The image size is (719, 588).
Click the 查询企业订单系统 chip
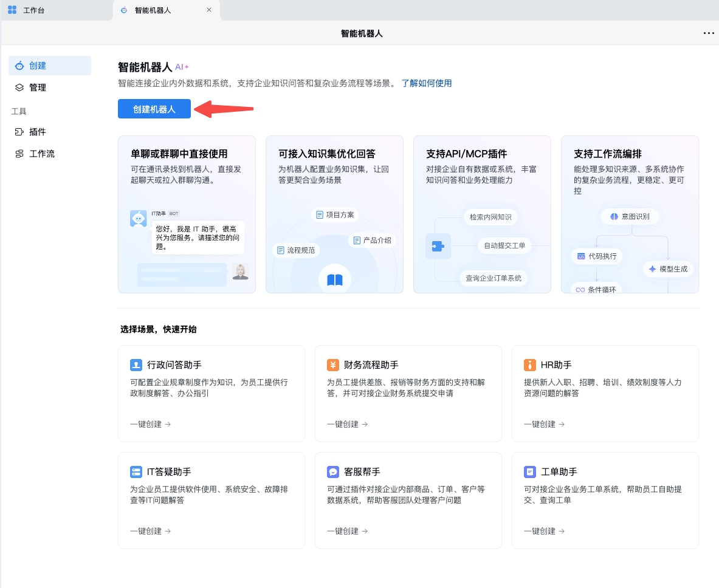point(494,278)
